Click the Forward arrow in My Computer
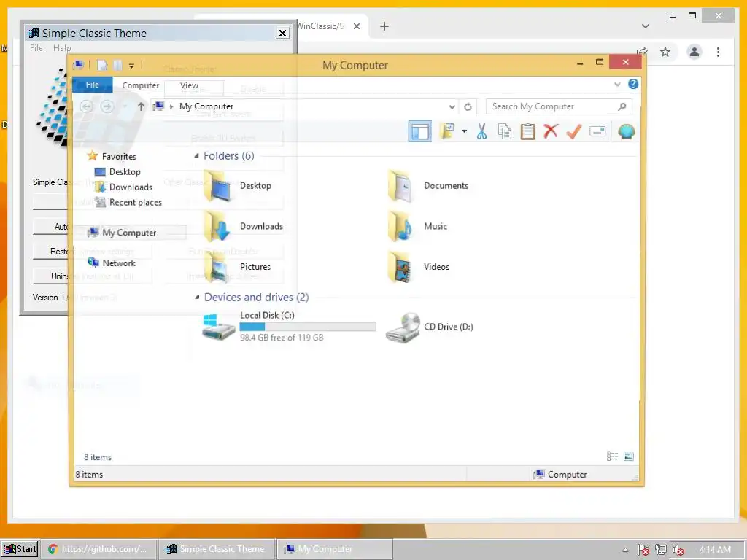This screenshot has height=560, width=747. [x=107, y=106]
